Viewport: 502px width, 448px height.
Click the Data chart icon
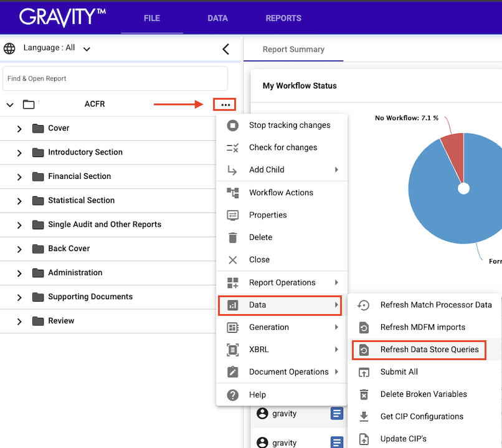pyautogui.click(x=233, y=305)
